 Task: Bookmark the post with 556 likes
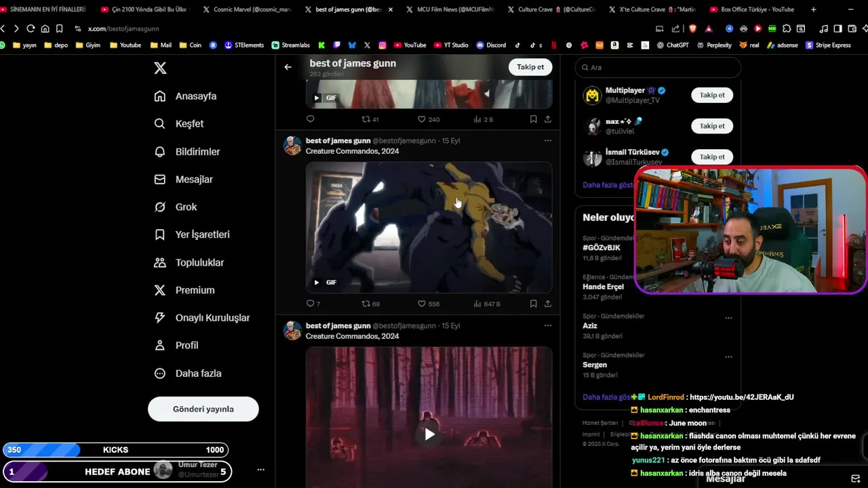(534, 304)
